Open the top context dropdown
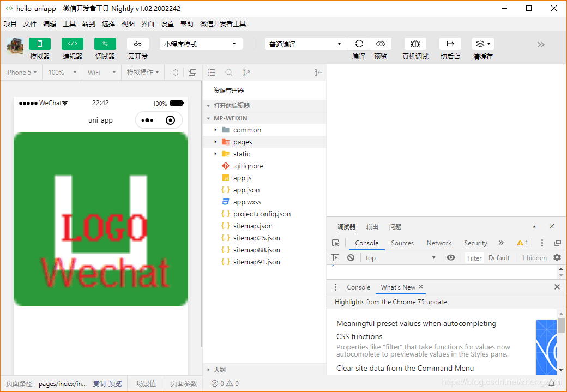The width and height of the screenshot is (567, 392). [x=401, y=257]
